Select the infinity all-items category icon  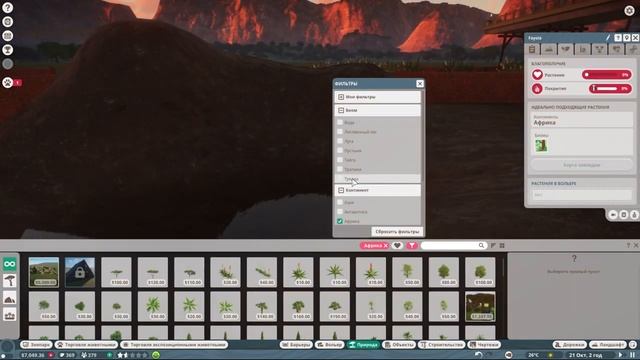click(x=9, y=264)
